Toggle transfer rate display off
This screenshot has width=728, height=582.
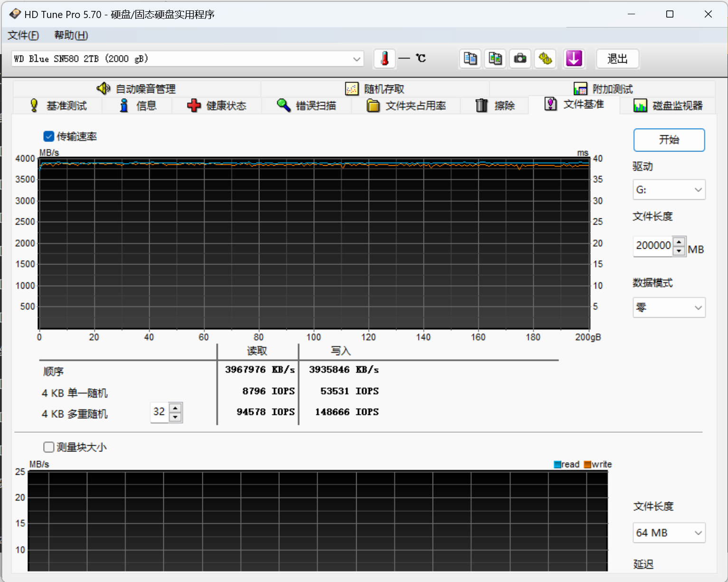[49, 136]
